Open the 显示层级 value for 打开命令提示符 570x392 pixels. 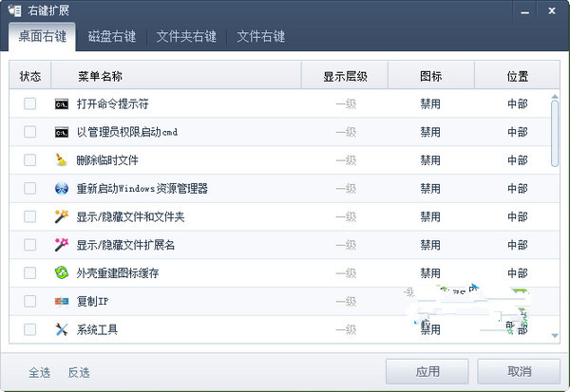coord(346,104)
